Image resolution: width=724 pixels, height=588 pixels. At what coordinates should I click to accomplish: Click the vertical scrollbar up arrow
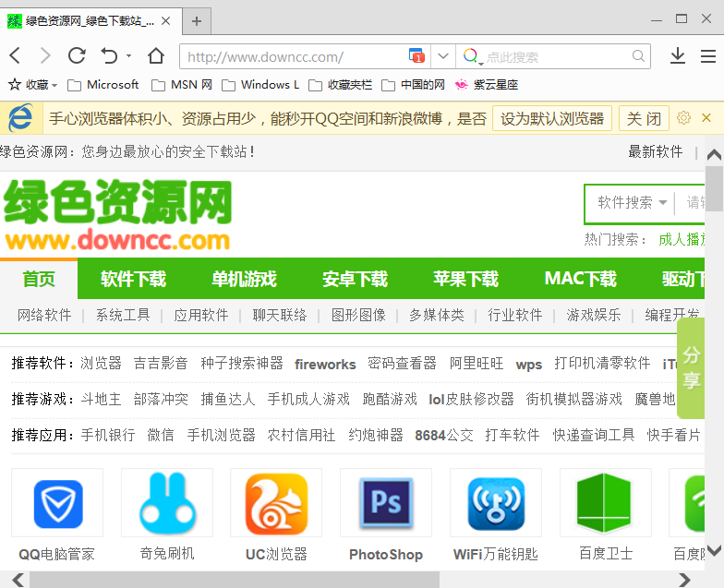tap(715, 154)
